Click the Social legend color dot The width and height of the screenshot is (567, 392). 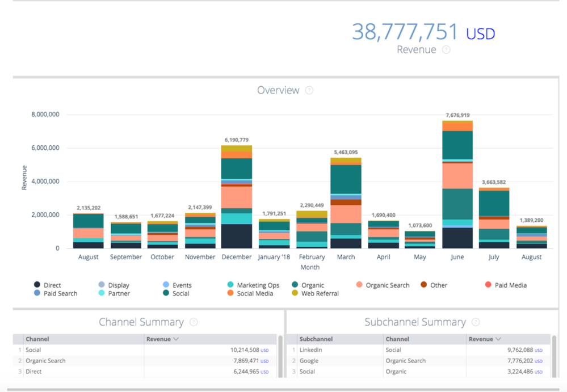click(166, 293)
